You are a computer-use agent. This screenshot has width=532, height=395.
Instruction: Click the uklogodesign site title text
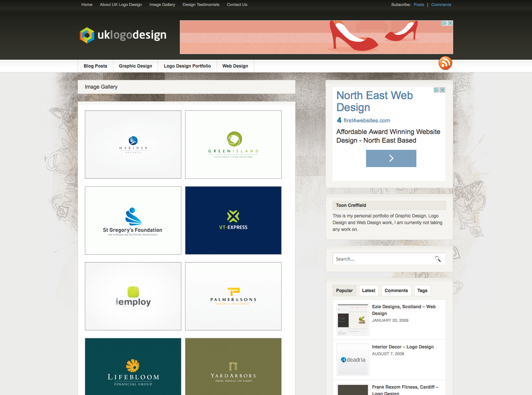click(x=132, y=35)
